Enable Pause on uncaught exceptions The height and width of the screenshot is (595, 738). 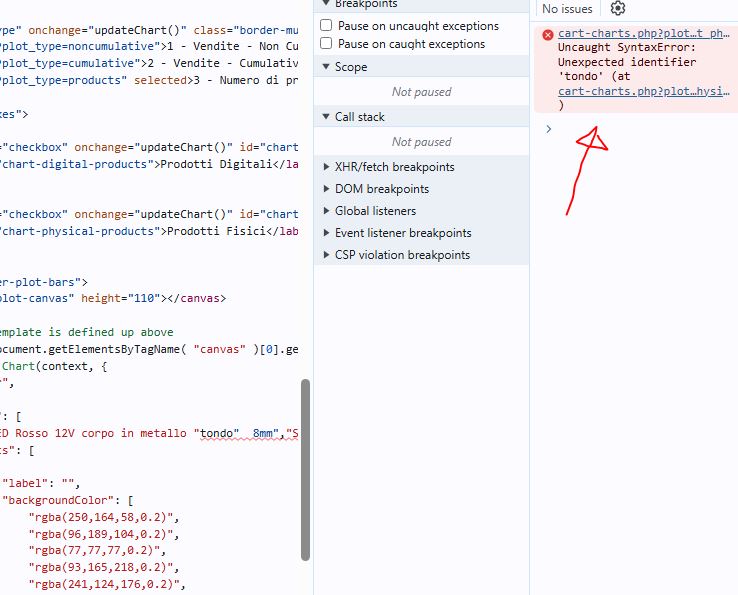[326, 26]
